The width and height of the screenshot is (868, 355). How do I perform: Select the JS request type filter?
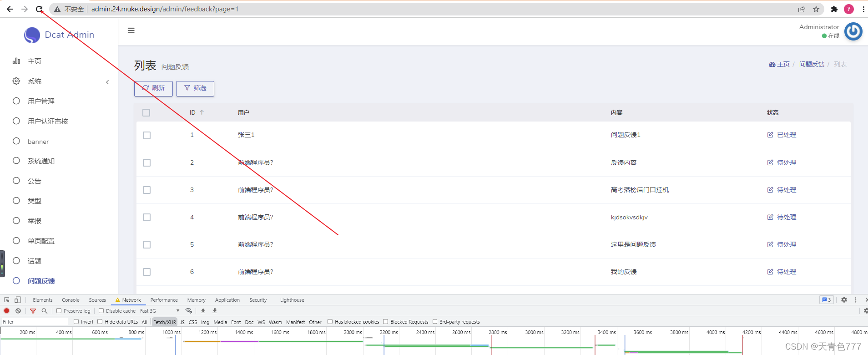click(x=182, y=322)
